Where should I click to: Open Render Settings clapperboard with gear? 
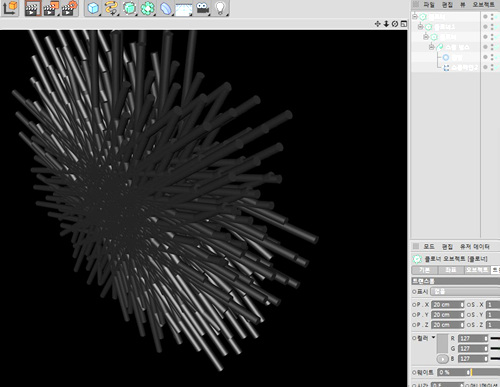click(69, 8)
